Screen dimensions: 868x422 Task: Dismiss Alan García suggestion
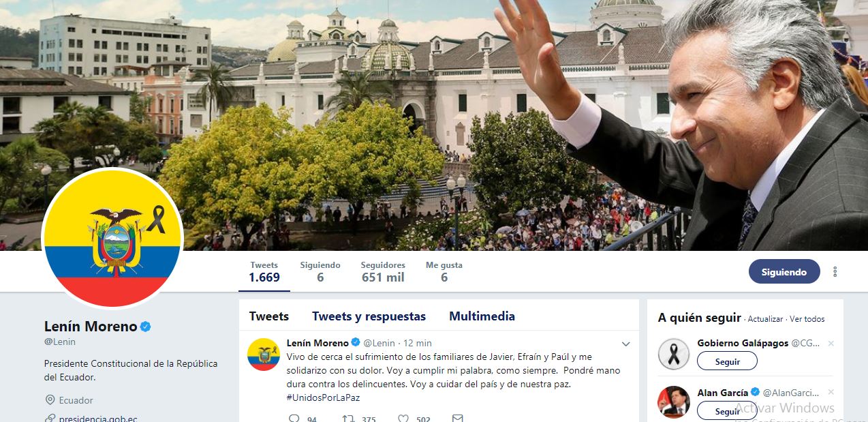pos(831,393)
